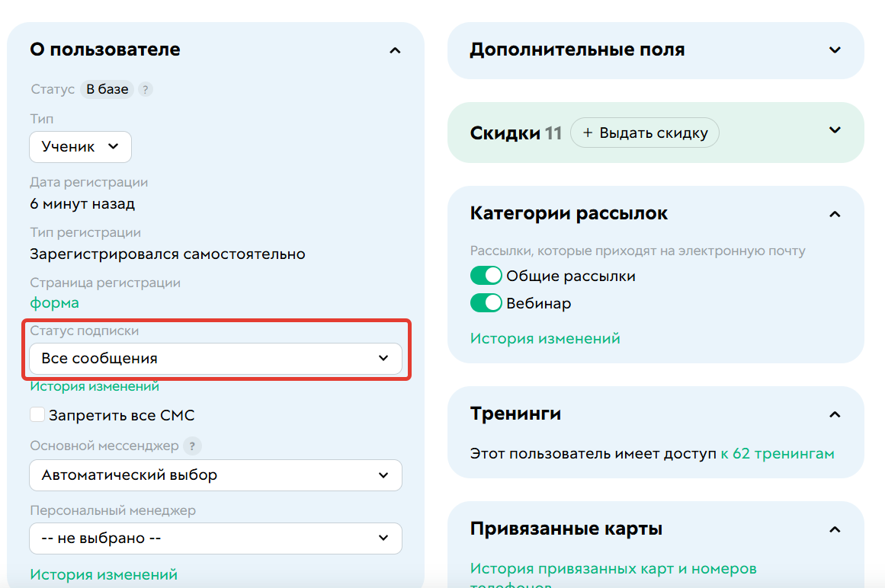885x588 pixels.
Task: Open the Статус подписки dropdown
Action: pos(216,359)
